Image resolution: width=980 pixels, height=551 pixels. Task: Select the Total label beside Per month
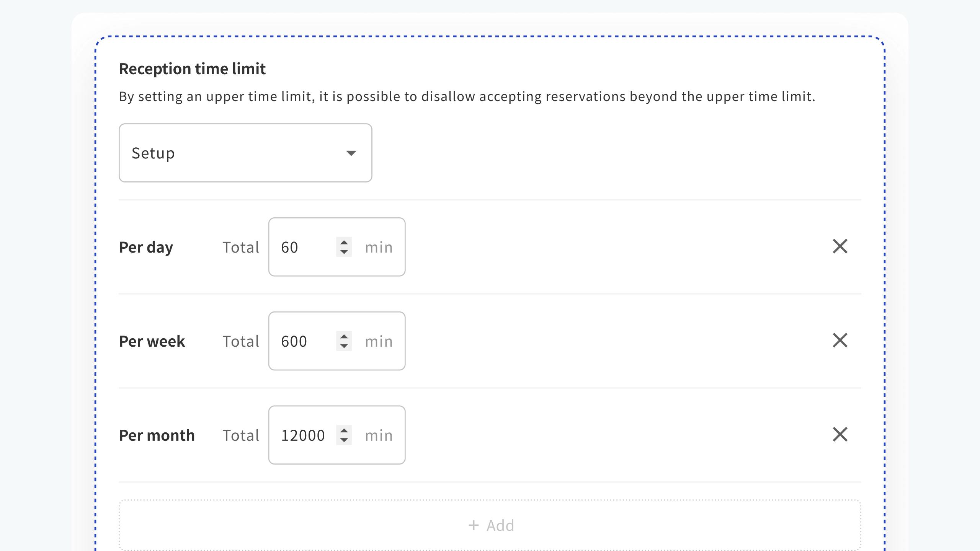pyautogui.click(x=241, y=435)
